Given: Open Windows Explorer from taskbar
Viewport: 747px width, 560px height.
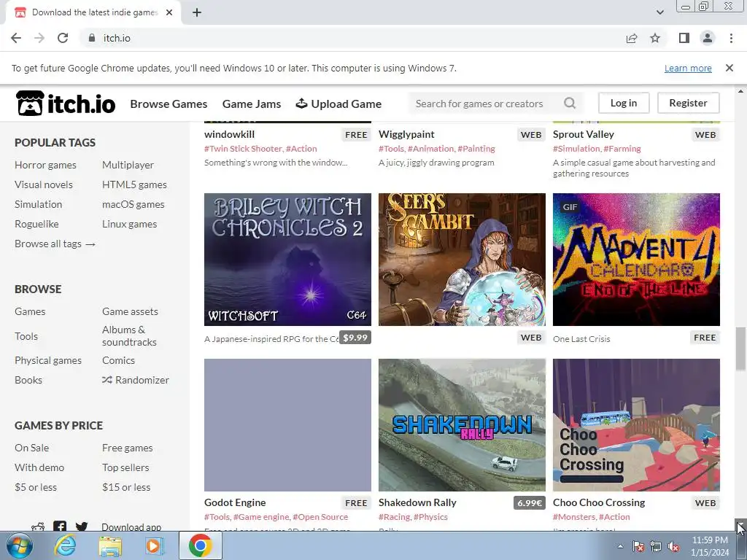Looking at the screenshot, I should 110,545.
